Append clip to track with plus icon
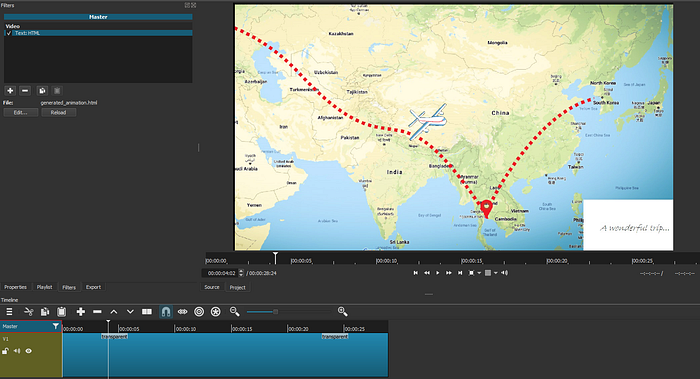The image size is (700, 379). 81,312
